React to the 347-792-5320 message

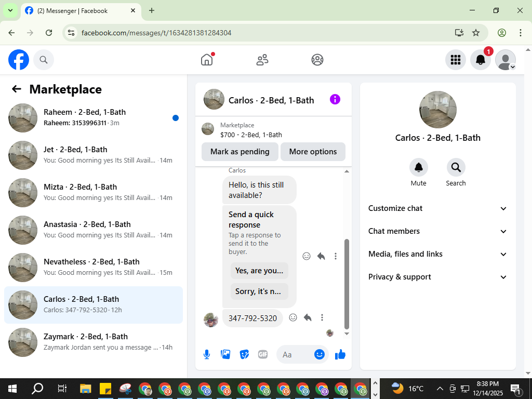293,317
